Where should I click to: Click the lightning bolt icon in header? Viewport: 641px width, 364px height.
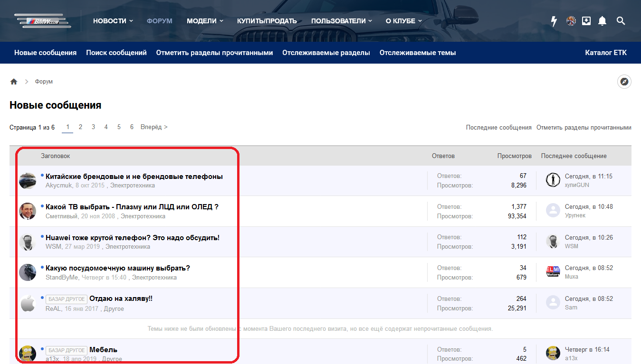click(554, 21)
